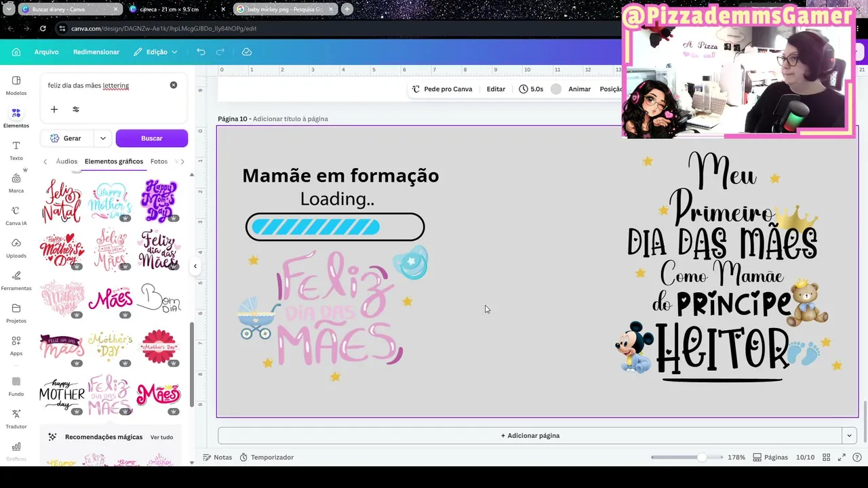
Task: Open the grid view of pages
Action: [826, 457]
